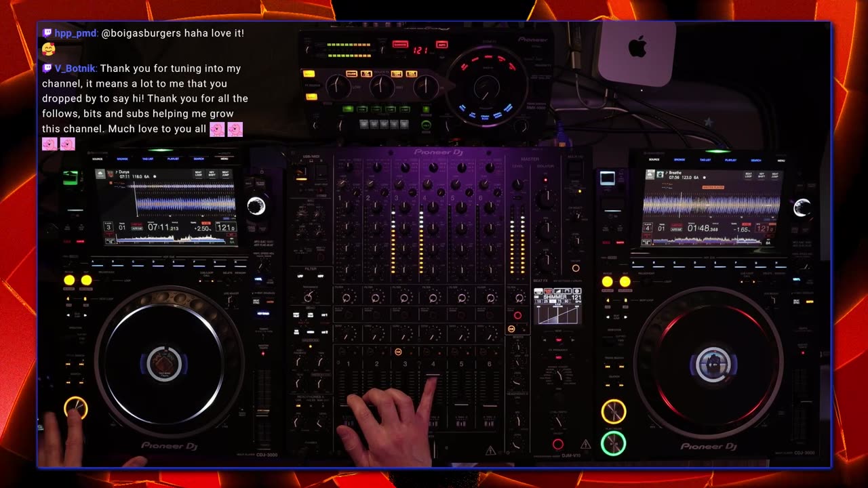Screen dimensions: 868x488
Task: Click channel 4 fader on mixer
Action: 433,375
